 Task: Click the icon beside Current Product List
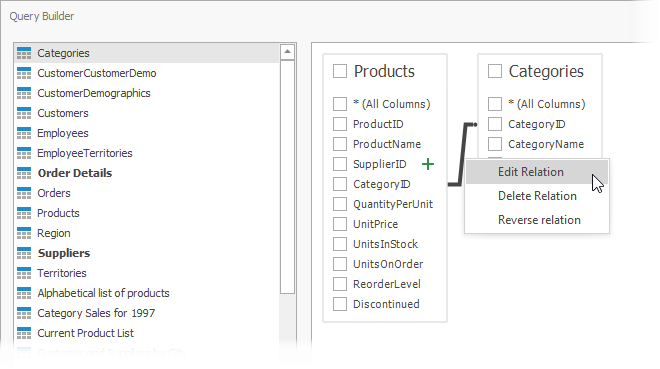pyautogui.click(x=24, y=333)
